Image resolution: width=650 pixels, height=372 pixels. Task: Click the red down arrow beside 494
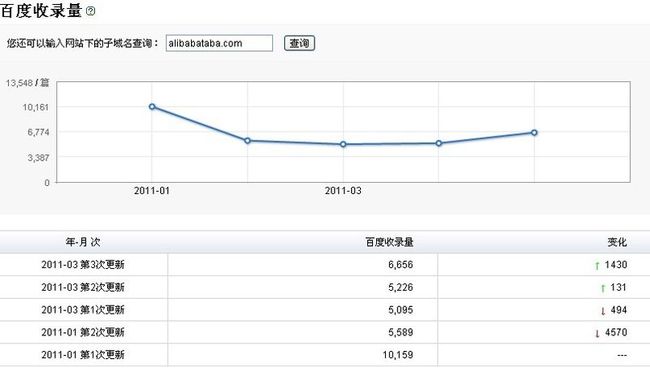pos(603,311)
